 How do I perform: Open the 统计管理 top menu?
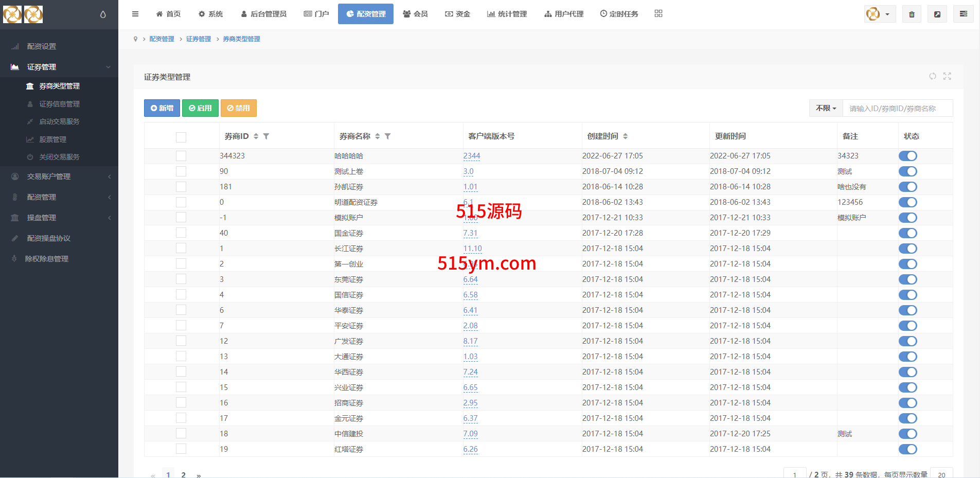(507, 14)
